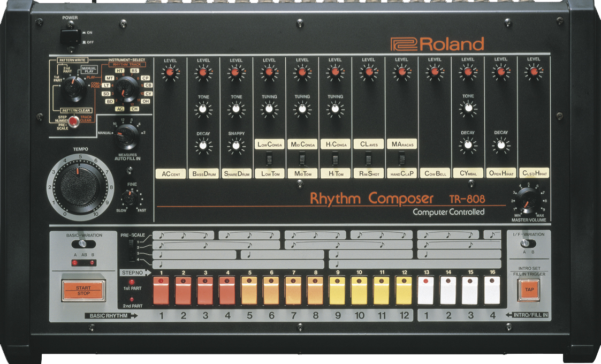Screen dimensions: 601x364
Task: Turn the Instrument-Select rotary knob
Action: tap(127, 89)
